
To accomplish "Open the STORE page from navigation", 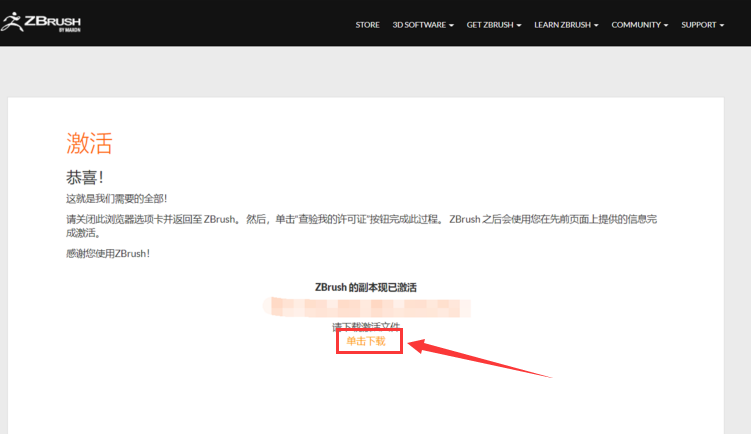I will pos(367,24).
